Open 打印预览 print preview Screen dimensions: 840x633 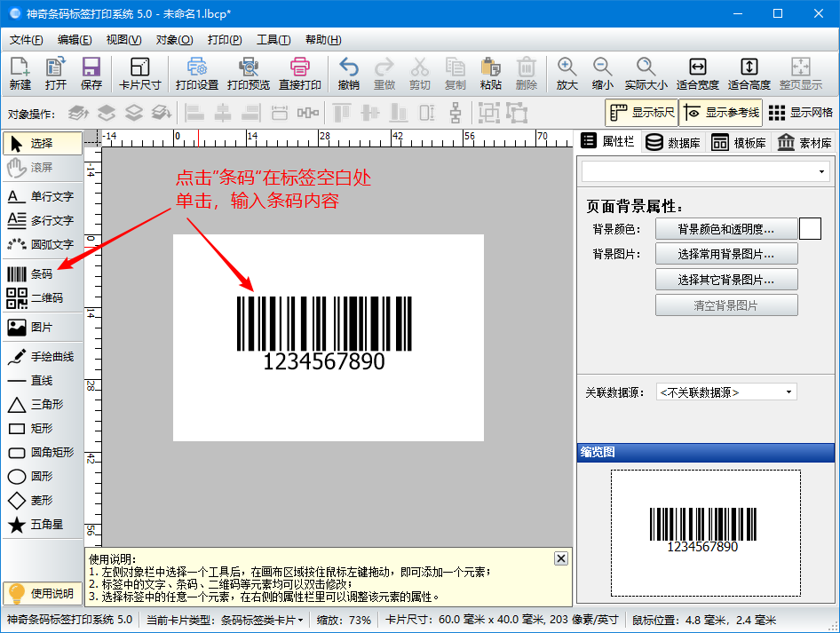[248, 74]
